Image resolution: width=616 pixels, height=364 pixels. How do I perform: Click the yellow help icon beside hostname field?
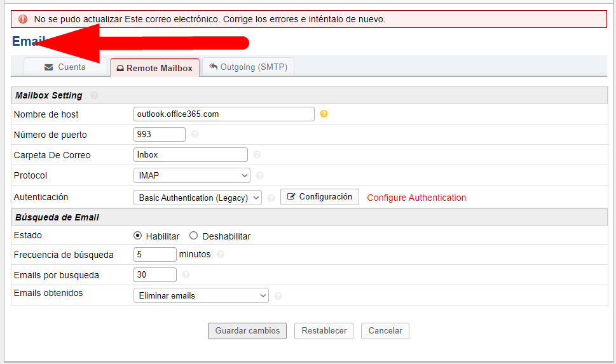pos(324,114)
